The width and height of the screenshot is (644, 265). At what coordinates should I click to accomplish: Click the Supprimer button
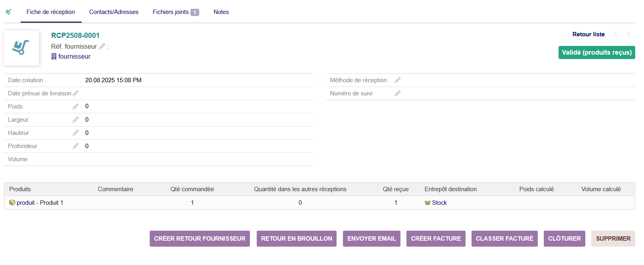613,239
